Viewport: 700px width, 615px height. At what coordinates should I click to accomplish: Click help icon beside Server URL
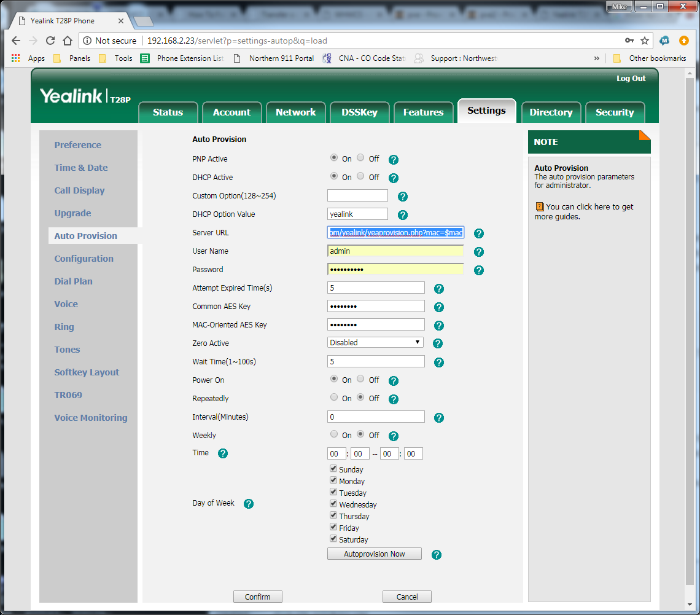click(478, 233)
